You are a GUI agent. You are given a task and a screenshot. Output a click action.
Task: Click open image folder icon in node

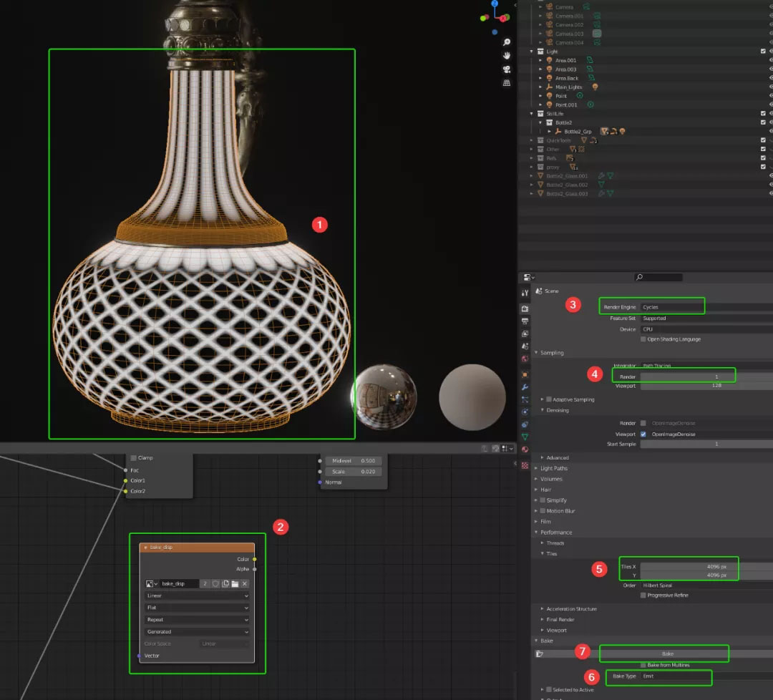pyautogui.click(x=235, y=583)
